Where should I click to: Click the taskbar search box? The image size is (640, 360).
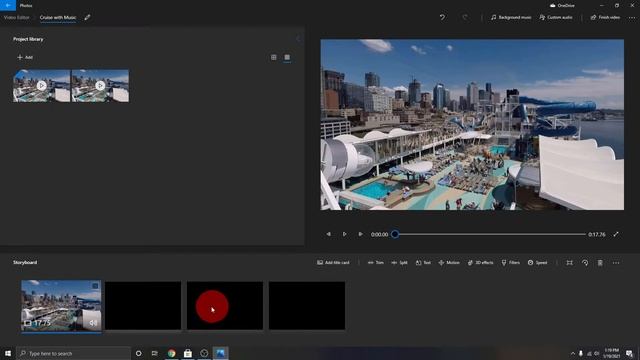73,353
